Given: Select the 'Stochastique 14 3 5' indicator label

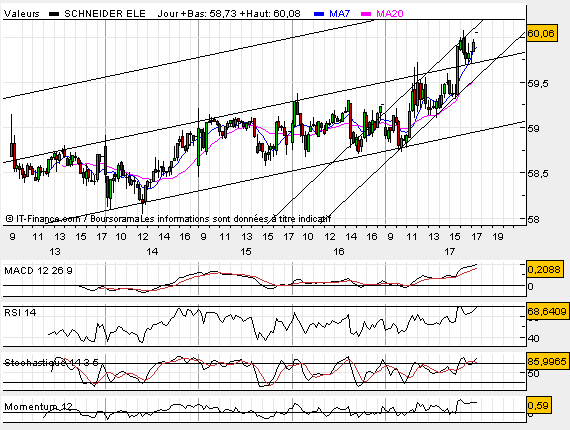Looking at the screenshot, I should click(x=51, y=363).
